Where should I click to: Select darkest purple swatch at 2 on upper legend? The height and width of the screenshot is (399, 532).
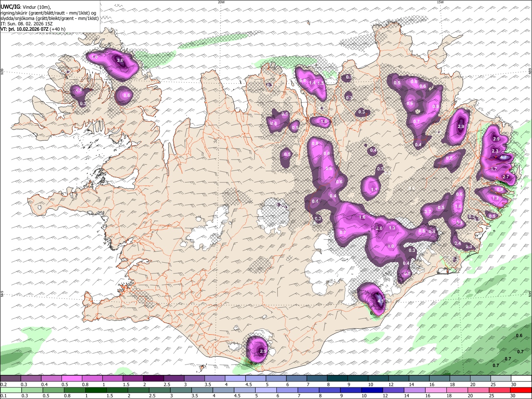coord(153,379)
